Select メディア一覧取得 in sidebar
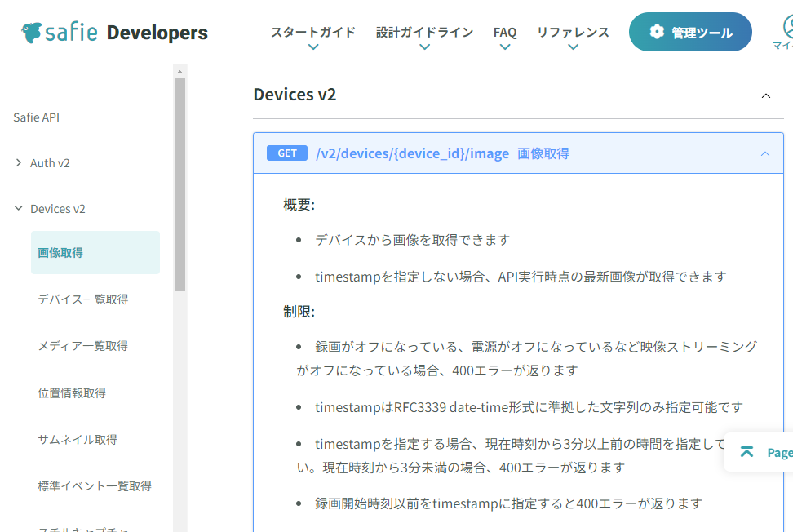Viewport: 793px width, 532px height. (x=83, y=346)
